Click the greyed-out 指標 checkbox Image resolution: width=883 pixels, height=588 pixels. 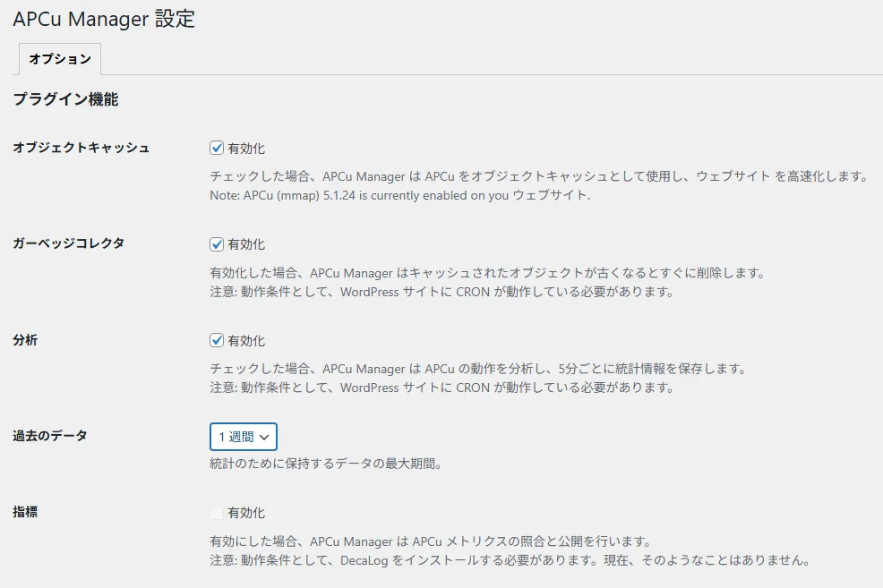tap(217, 513)
